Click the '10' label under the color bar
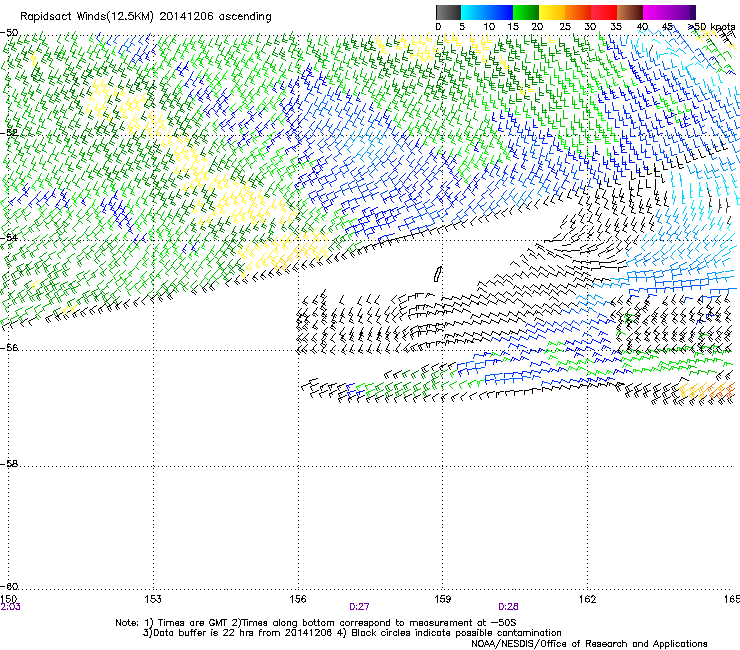740x650 pixels. coord(489,27)
